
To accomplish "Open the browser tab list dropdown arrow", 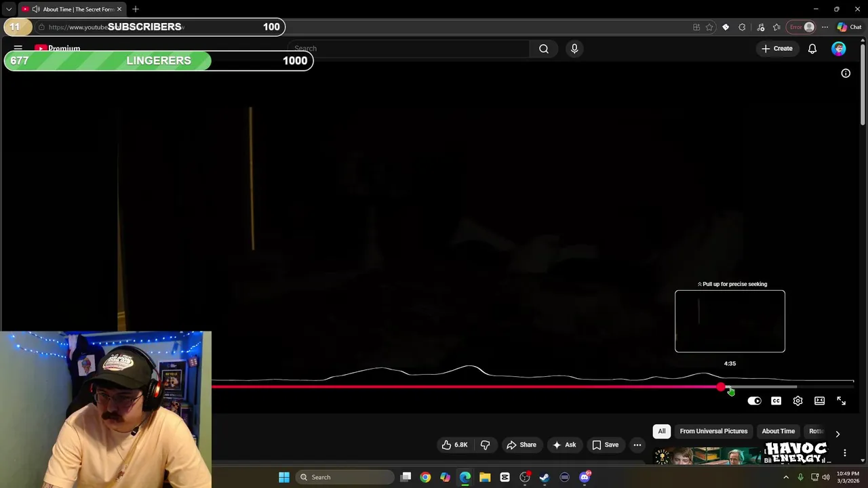I will [9, 9].
